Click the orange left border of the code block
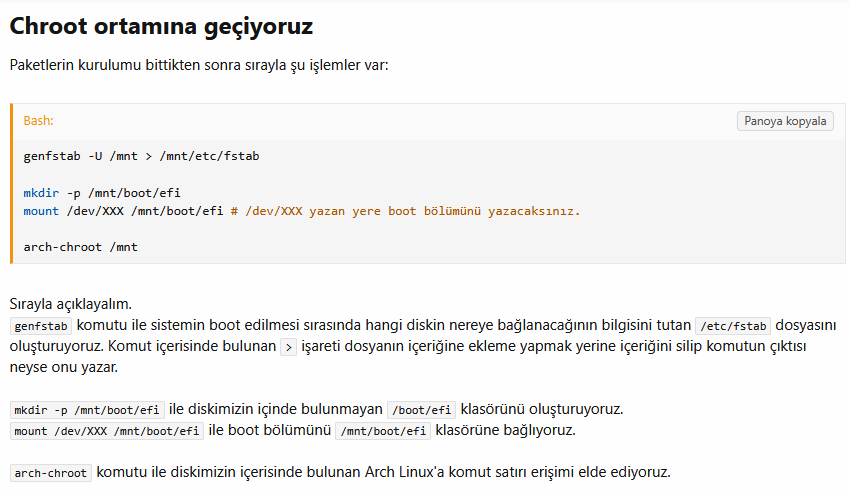Image resolution: width=849 pixels, height=493 pixels. 12,183
